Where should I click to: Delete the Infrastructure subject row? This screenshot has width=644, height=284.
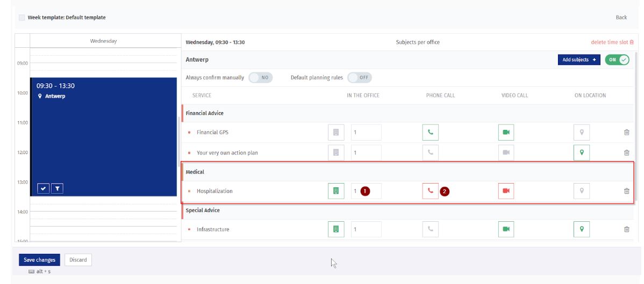(627, 229)
